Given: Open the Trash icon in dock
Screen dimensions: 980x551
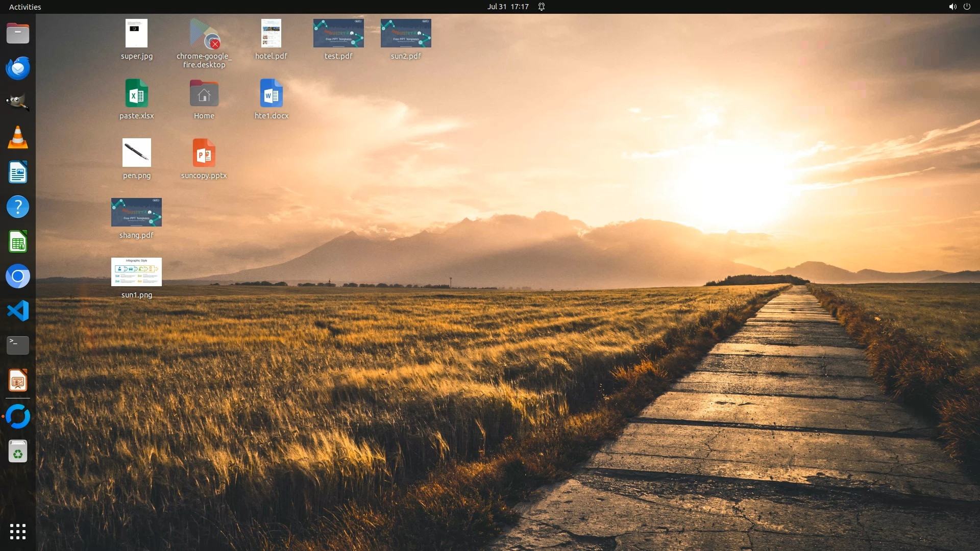Looking at the screenshot, I should click(18, 452).
